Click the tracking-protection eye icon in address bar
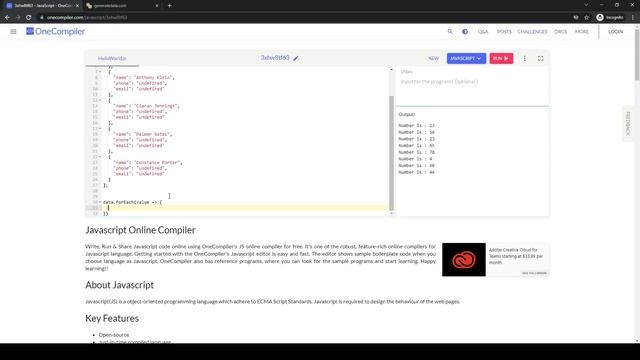Screen dimensions: 640x360 [576, 18]
